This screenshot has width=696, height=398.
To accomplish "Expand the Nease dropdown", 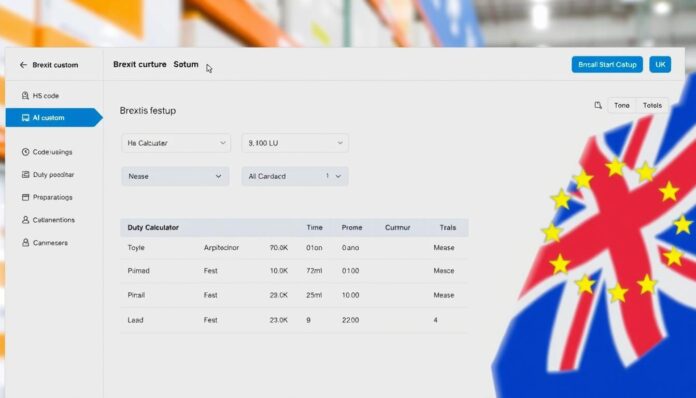I will pyautogui.click(x=175, y=176).
